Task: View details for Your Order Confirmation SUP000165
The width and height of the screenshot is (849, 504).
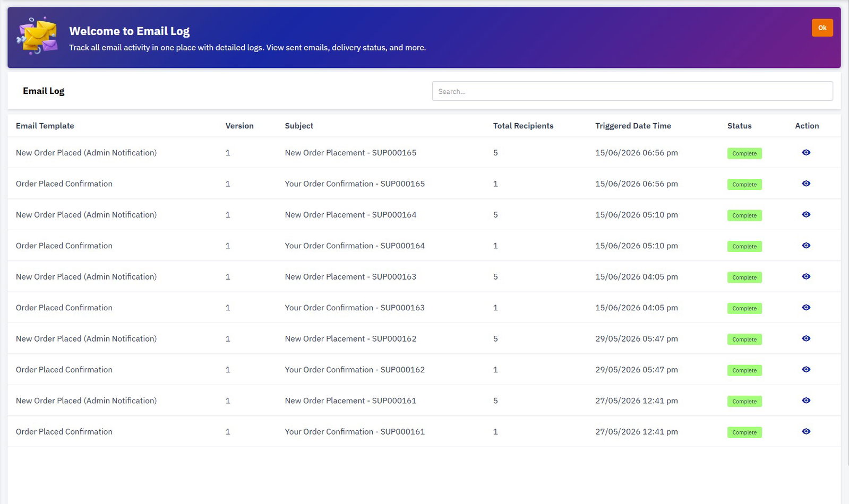Action: click(x=806, y=184)
